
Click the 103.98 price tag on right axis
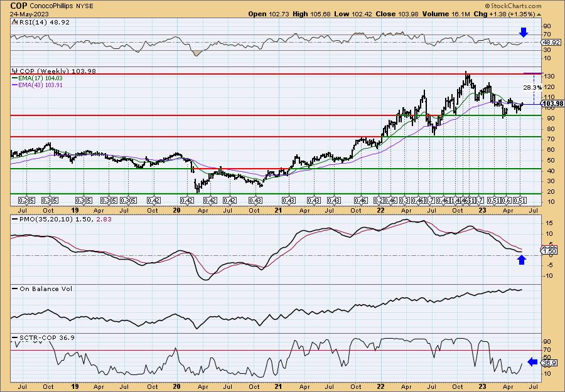[552, 104]
